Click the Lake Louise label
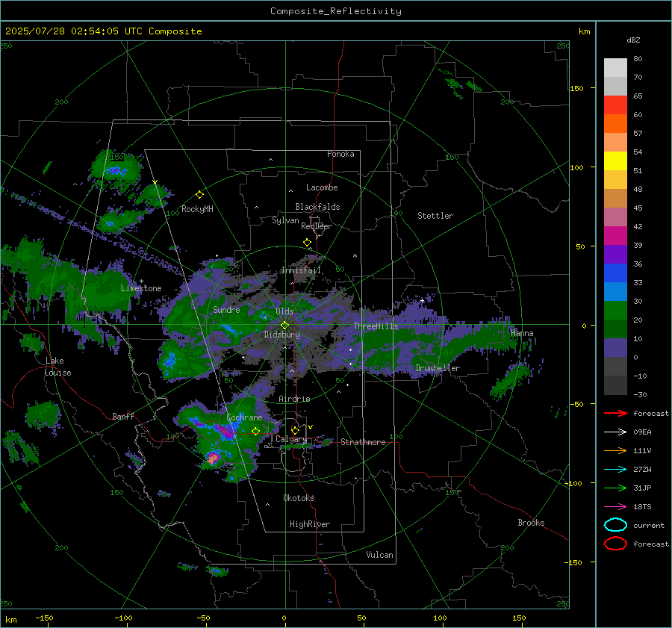This screenshot has height=628, width=672. [57, 367]
